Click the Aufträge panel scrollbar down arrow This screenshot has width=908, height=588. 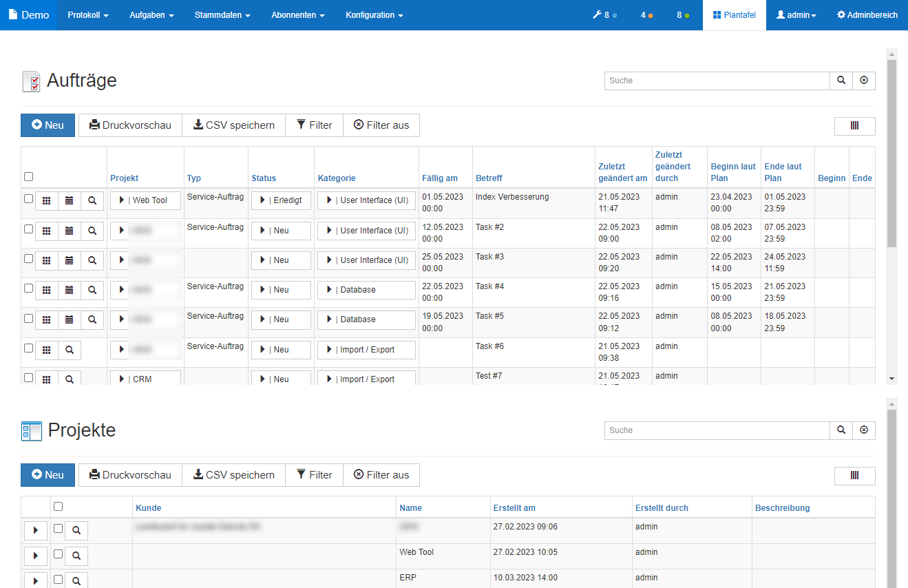coord(892,379)
